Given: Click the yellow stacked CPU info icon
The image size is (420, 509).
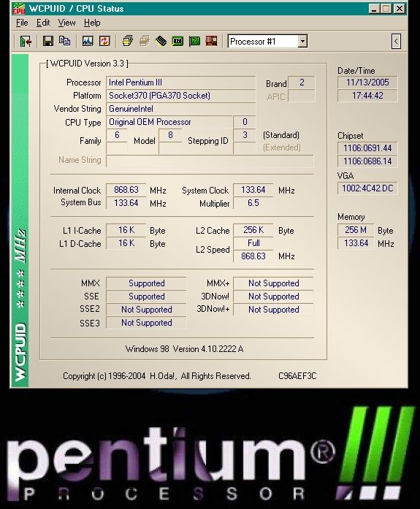Looking at the screenshot, I should coord(128,41).
